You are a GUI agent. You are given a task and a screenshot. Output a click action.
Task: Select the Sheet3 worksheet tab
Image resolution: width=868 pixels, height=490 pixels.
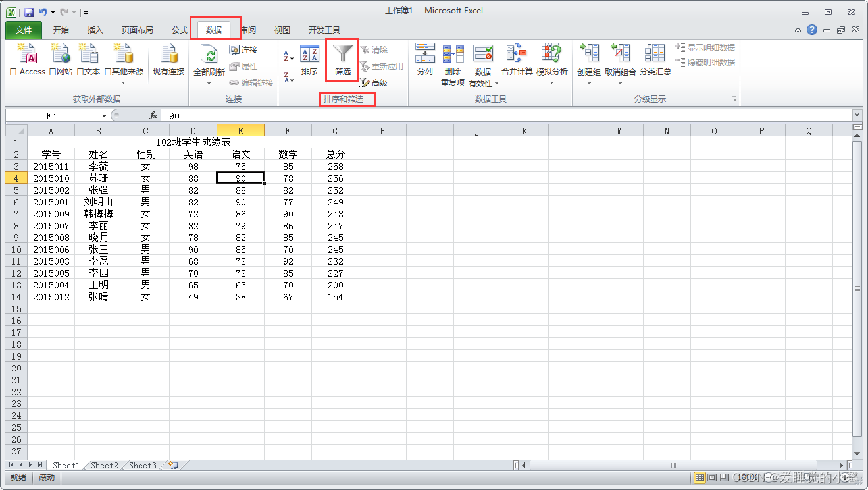coord(143,465)
